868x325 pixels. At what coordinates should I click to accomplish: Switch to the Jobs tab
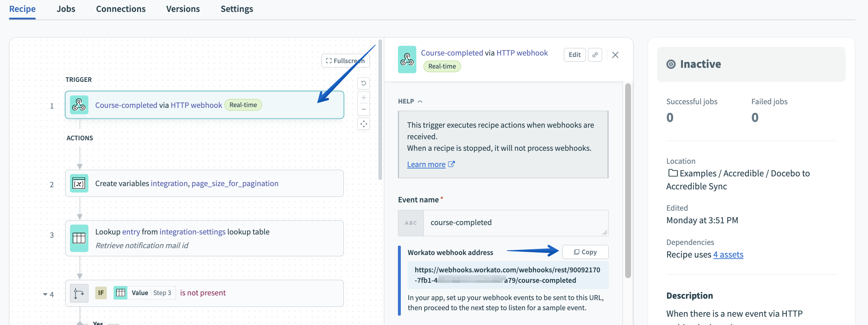[x=66, y=9]
